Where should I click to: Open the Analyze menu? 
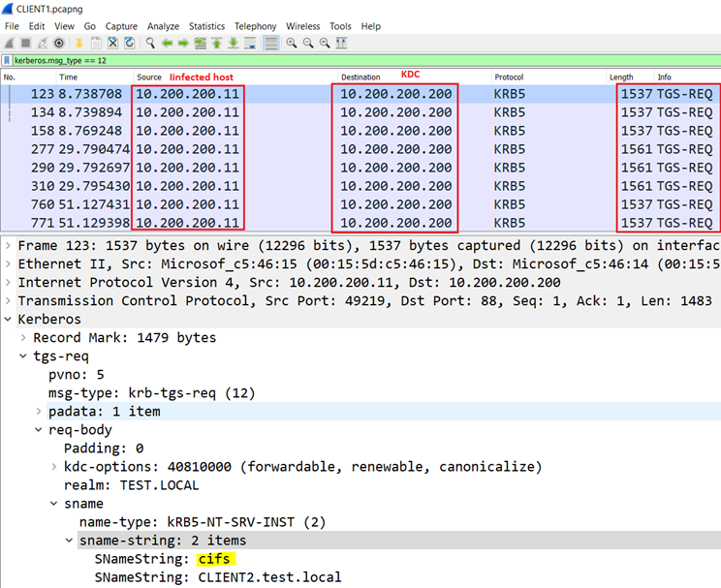coord(162,26)
